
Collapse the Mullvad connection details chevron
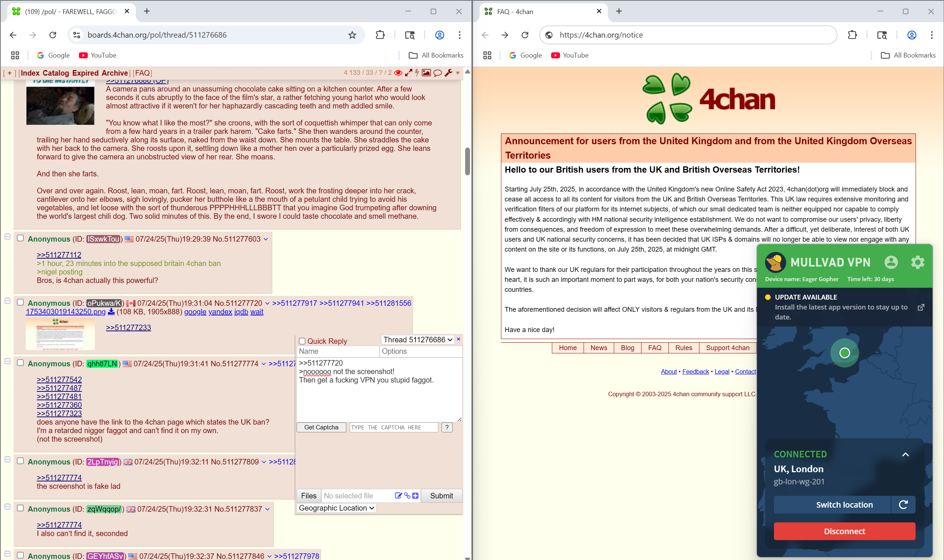[x=905, y=454]
